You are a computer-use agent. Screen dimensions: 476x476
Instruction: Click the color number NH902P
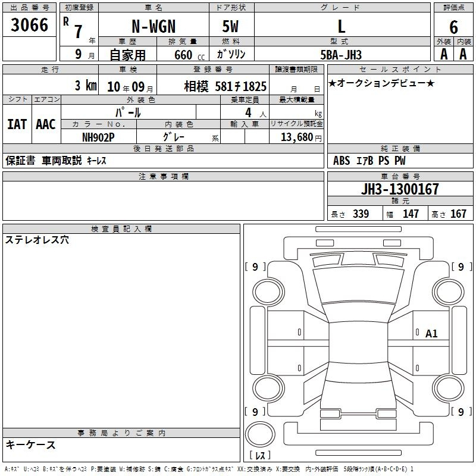click(98, 136)
